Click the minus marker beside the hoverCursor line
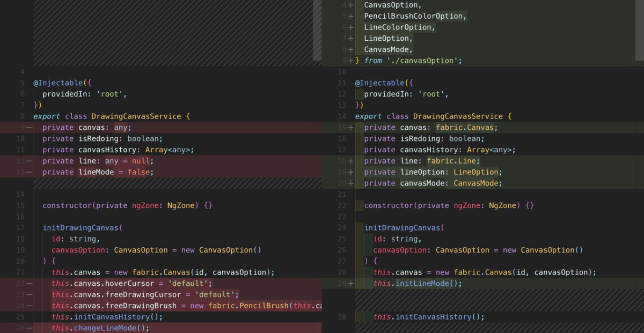Image resolution: width=644 pixels, height=333 pixels. tap(29, 283)
